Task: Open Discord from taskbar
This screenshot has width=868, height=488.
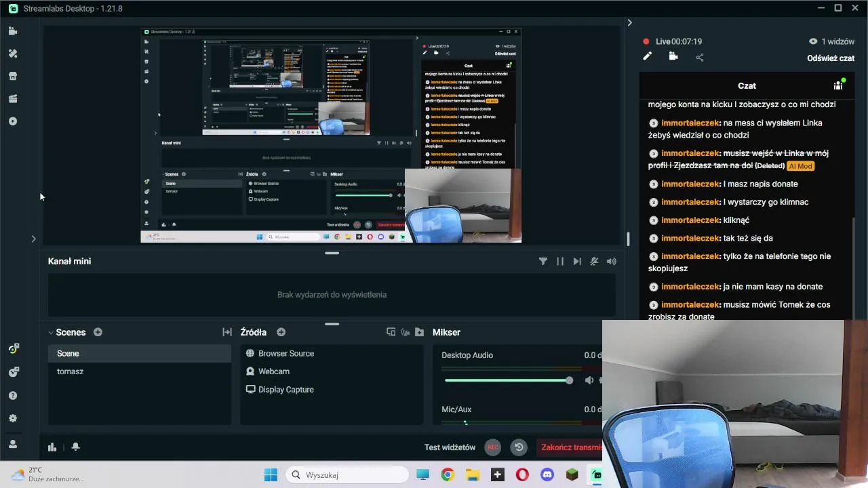Action: [547, 474]
